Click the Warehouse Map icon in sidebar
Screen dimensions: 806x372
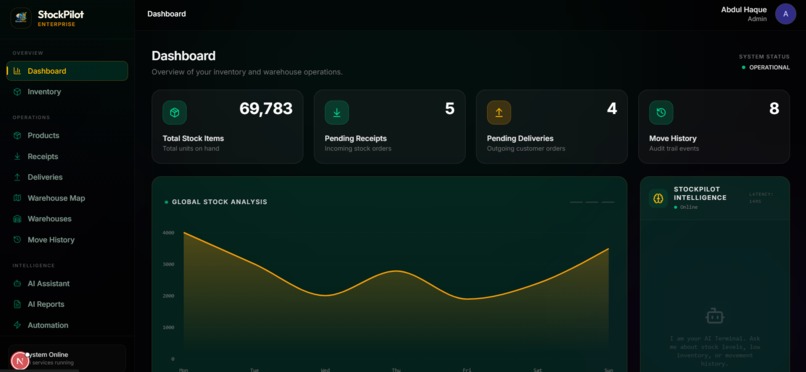pyautogui.click(x=17, y=198)
